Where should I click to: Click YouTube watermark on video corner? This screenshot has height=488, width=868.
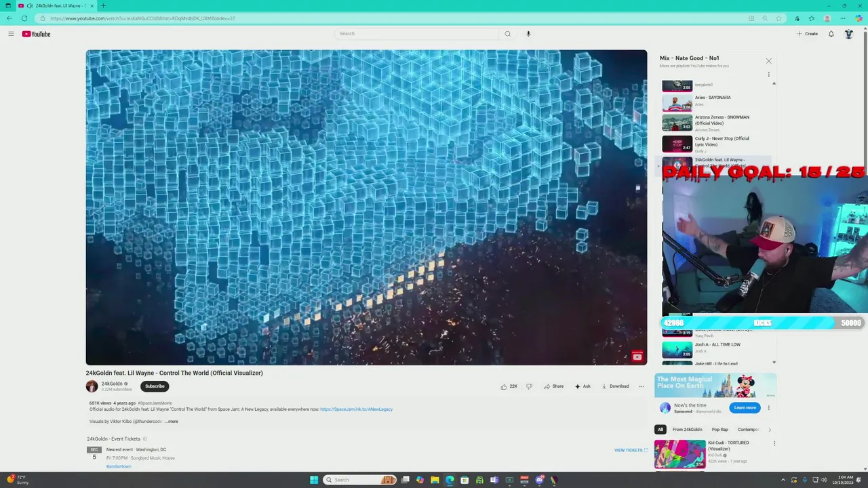637,357
